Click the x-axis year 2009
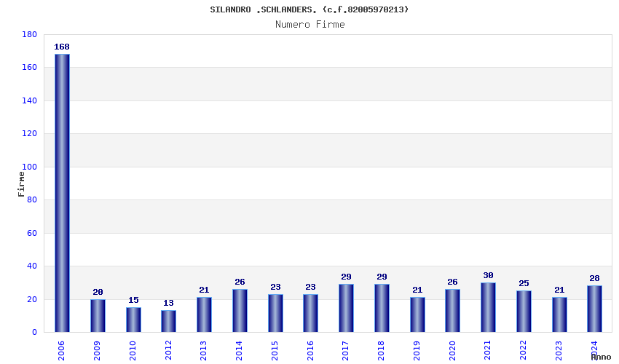 97,351
